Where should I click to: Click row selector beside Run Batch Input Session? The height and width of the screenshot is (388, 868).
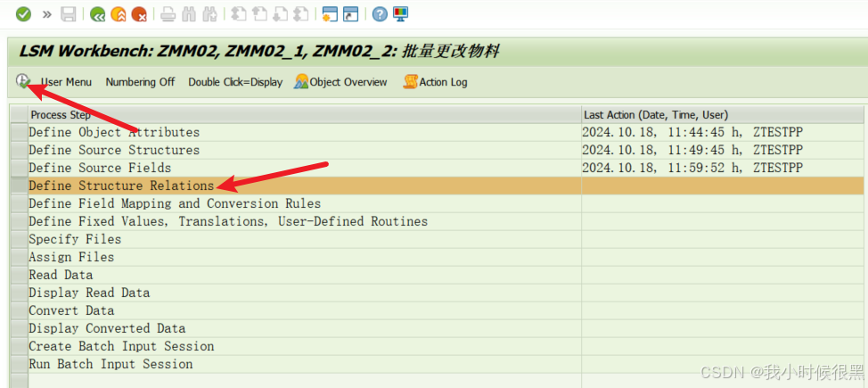(x=20, y=364)
